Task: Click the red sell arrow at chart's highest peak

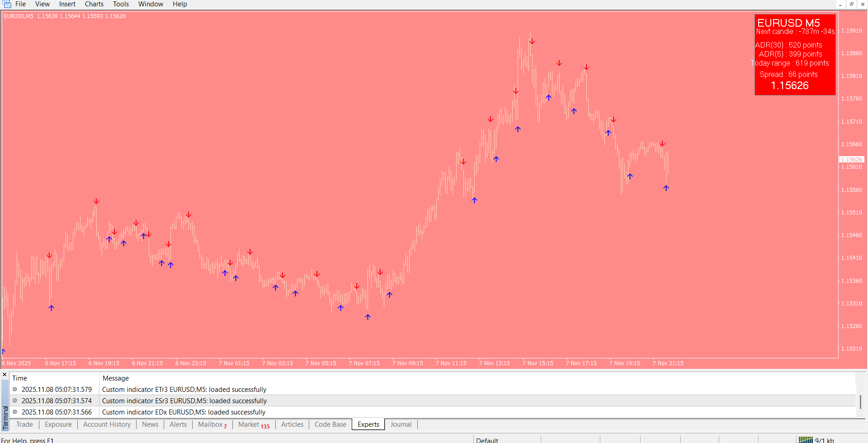Action: (532, 41)
